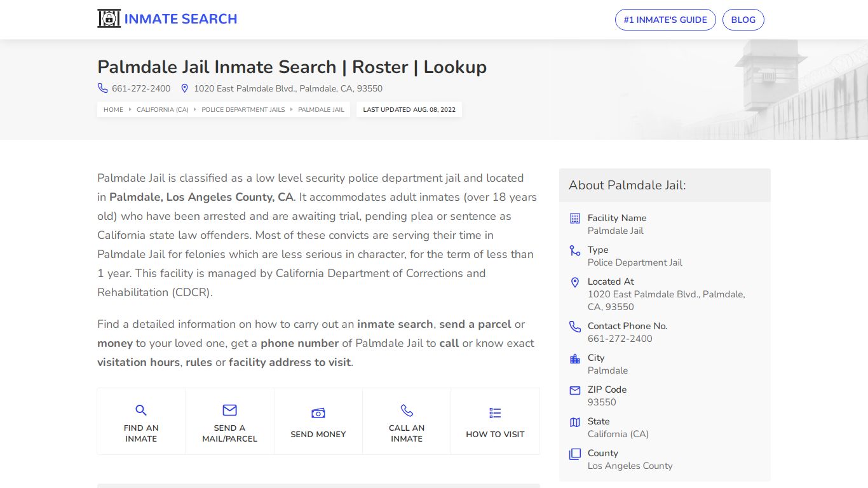Click the State map icon
Viewport: 868px width, 488px height.
(x=575, y=422)
